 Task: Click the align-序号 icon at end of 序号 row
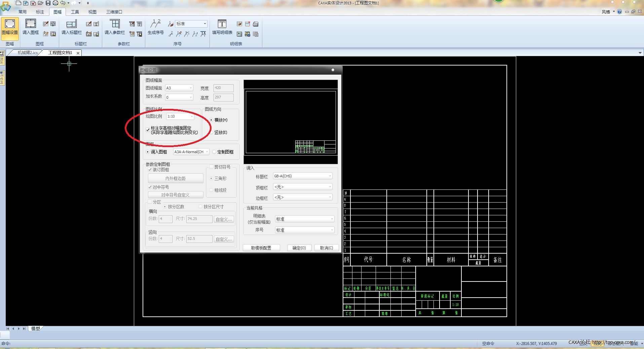tap(203, 34)
